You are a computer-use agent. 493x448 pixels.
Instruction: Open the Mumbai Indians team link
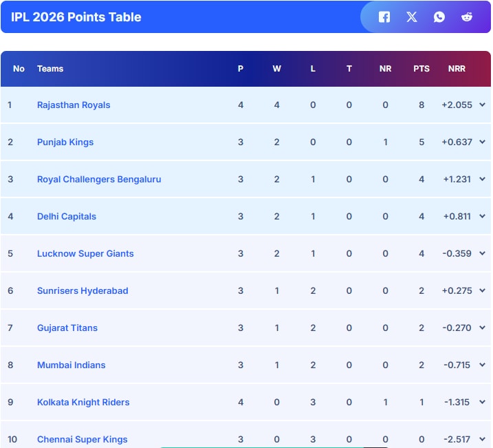pyautogui.click(x=72, y=365)
